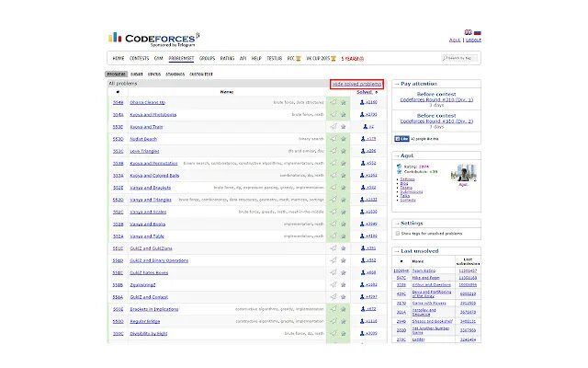Click Hide solved problems link

[357, 84]
